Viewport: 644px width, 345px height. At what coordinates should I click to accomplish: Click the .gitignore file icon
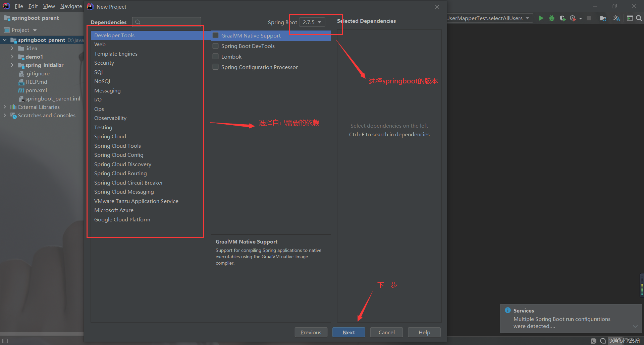[x=21, y=74]
